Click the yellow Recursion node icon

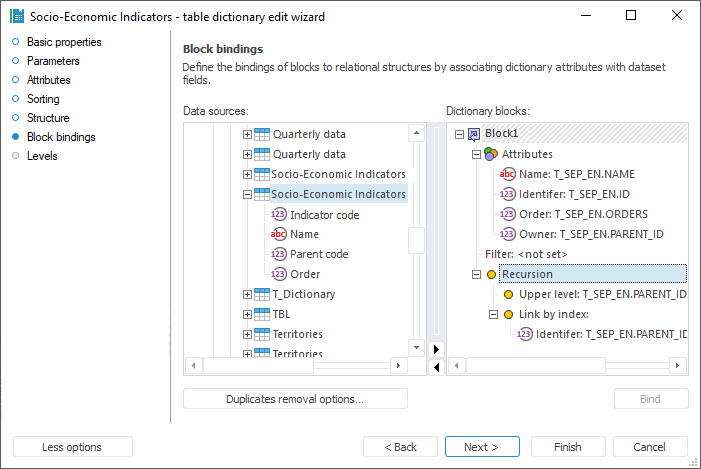491,274
